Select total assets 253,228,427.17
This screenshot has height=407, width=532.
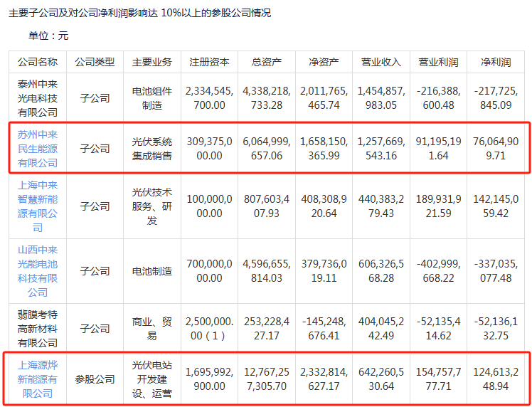click(x=267, y=329)
